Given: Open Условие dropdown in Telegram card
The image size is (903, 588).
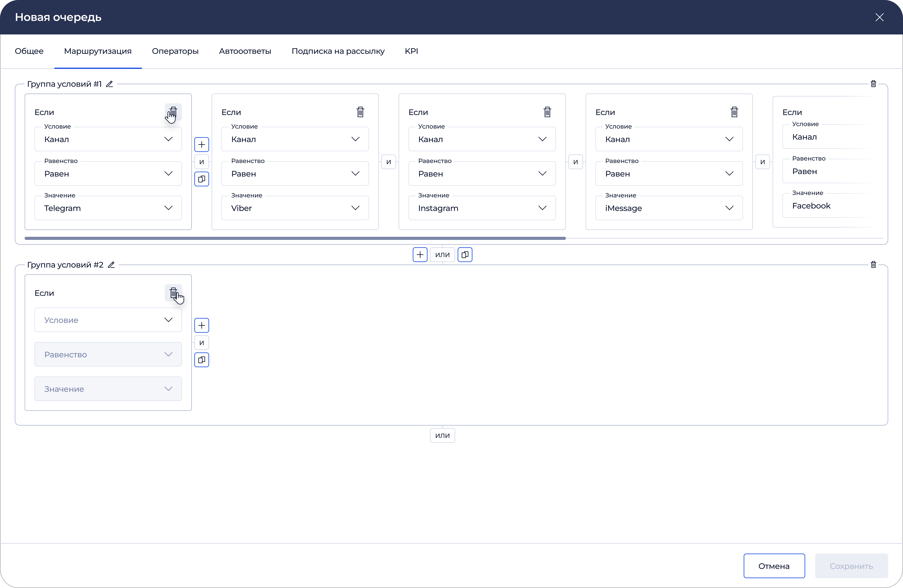Looking at the screenshot, I should coord(108,139).
